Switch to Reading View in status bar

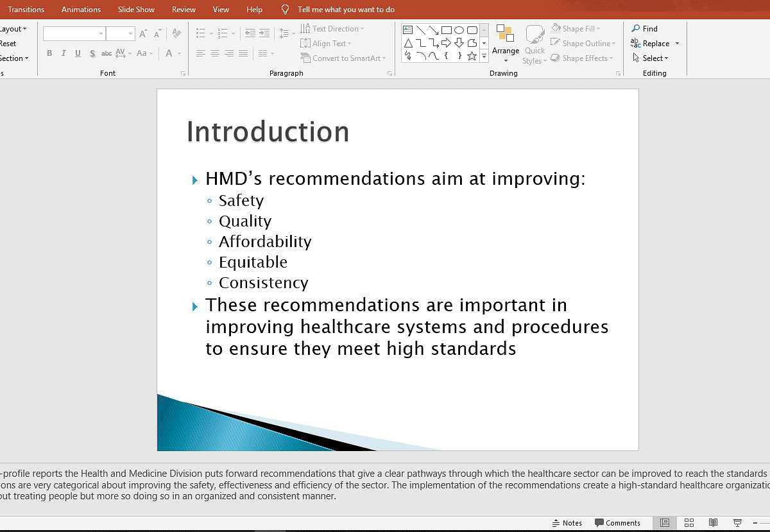point(713,523)
